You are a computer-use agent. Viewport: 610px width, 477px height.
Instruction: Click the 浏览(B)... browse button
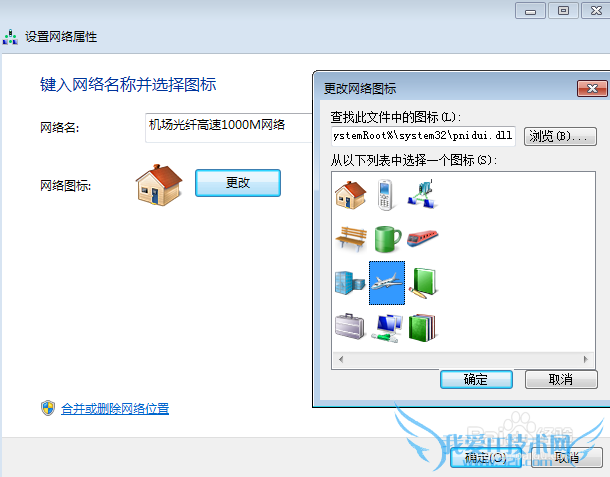pyautogui.click(x=560, y=136)
